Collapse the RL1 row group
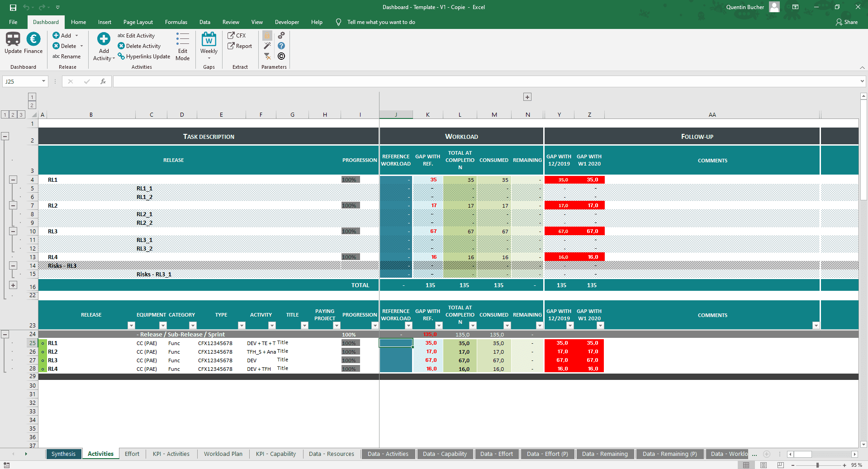Image resolution: width=868 pixels, height=469 pixels. coord(13,180)
